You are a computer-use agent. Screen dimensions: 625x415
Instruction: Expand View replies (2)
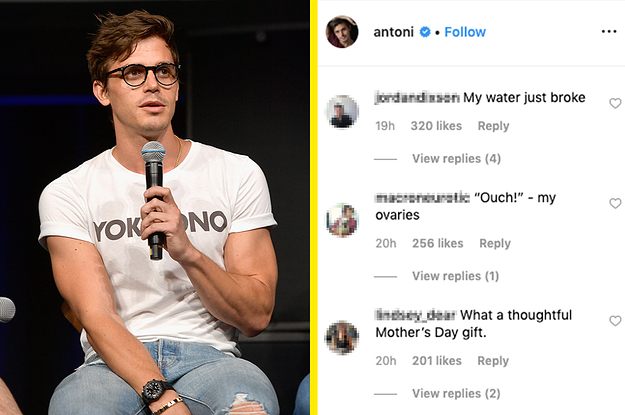tap(456, 393)
